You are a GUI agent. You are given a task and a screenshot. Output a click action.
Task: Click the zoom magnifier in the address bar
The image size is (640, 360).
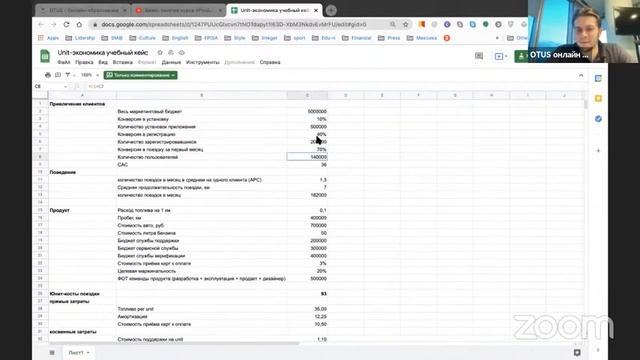[x=393, y=24]
